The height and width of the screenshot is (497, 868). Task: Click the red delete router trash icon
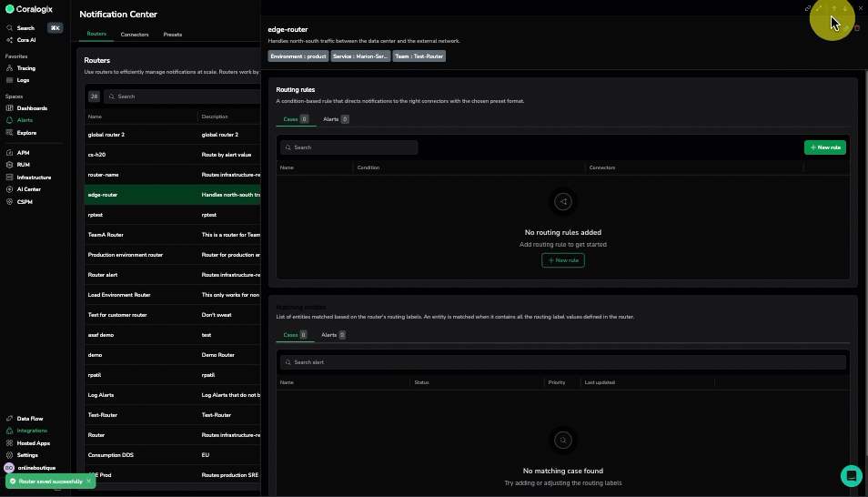point(856,29)
